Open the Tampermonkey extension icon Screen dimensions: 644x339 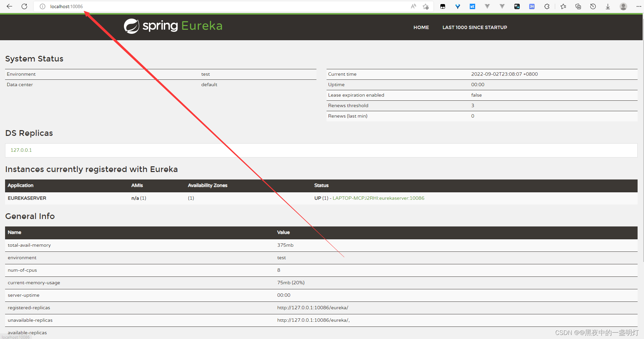tap(443, 6)
